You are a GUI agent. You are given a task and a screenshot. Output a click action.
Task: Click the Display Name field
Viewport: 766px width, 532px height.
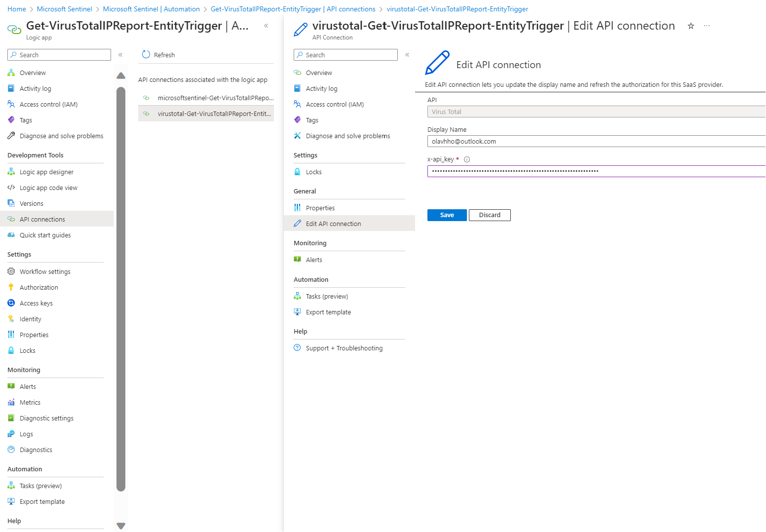pyautogui.click(x=596, y=141)
